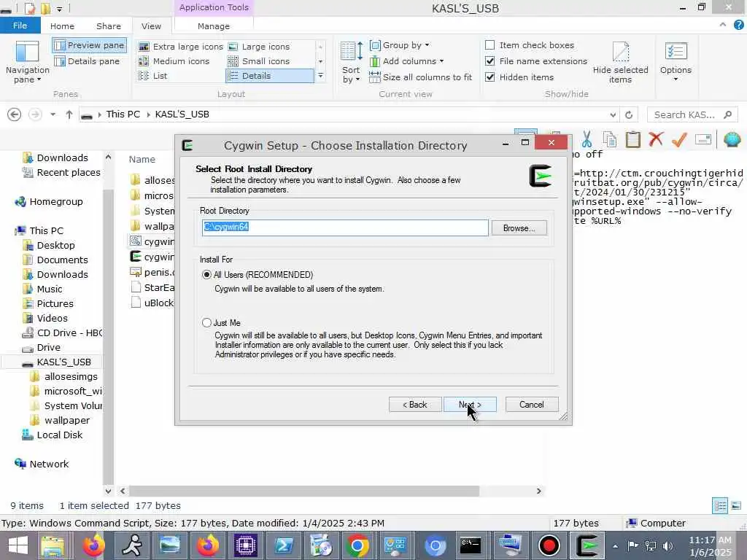Viewport: 747px width, 560px height.
Task: Open the Manage ribbon tab
Action: pyautogui.click(x=214, y=26)
